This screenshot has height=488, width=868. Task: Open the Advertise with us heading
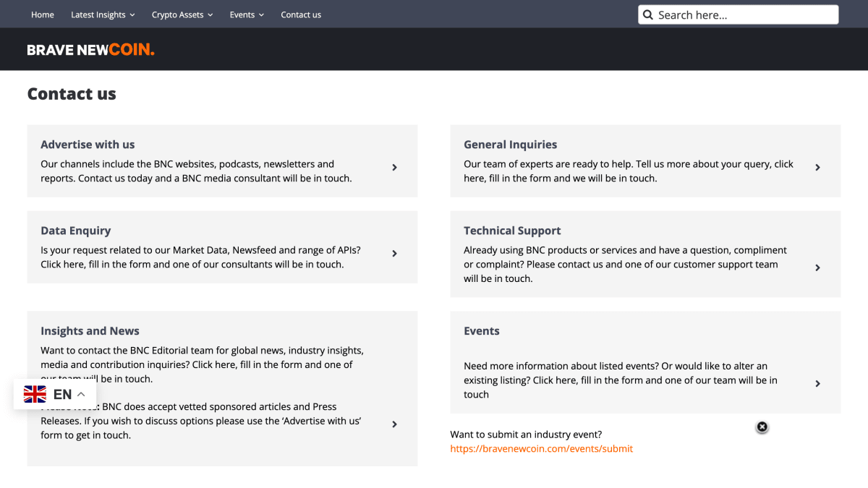pyautogui.click(x=88, y=145)
